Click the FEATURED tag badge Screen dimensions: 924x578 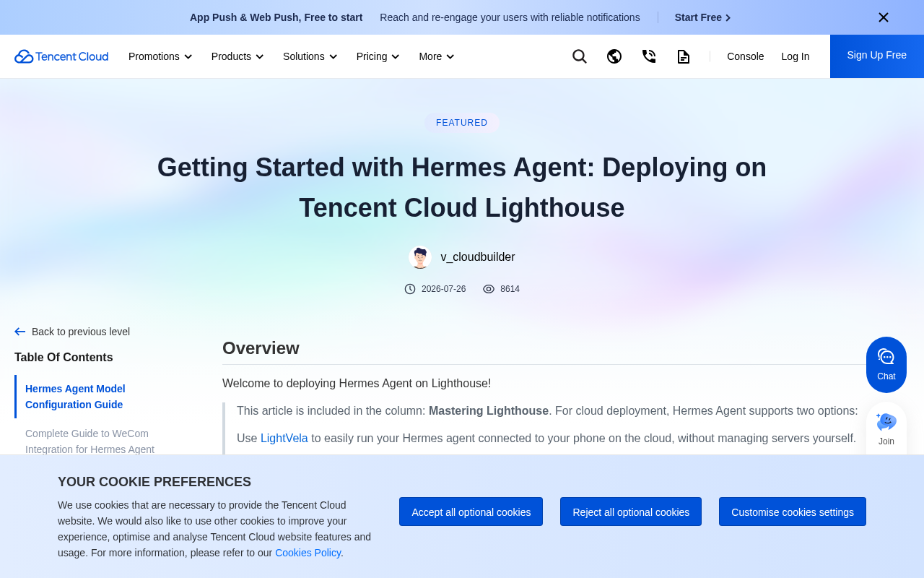click(462, 123)
